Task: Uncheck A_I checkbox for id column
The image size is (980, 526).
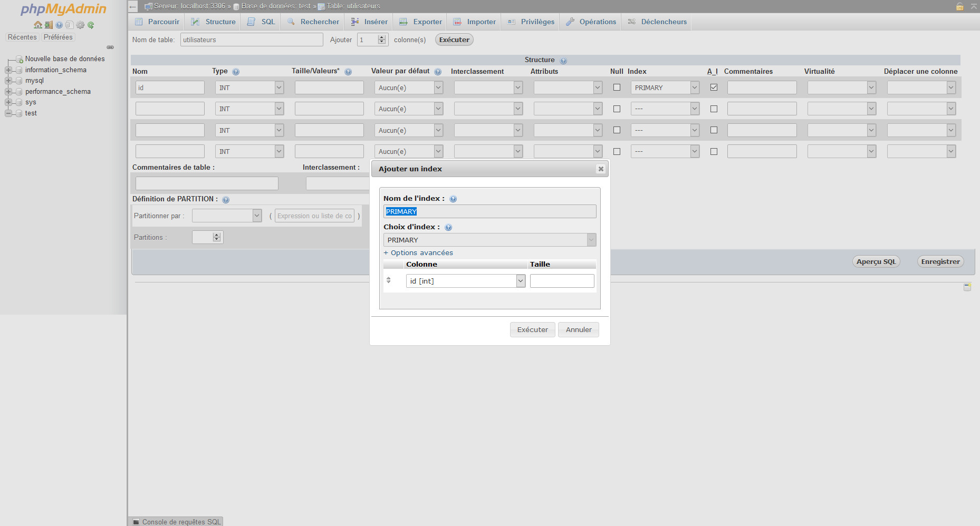Action: [x=714, y=87]
